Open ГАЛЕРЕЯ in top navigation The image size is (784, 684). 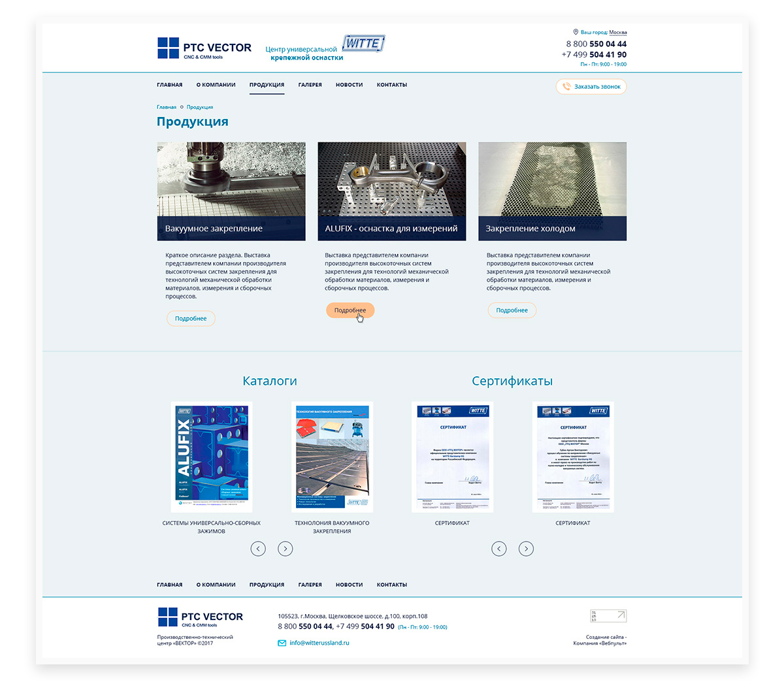tap(310, 85)
